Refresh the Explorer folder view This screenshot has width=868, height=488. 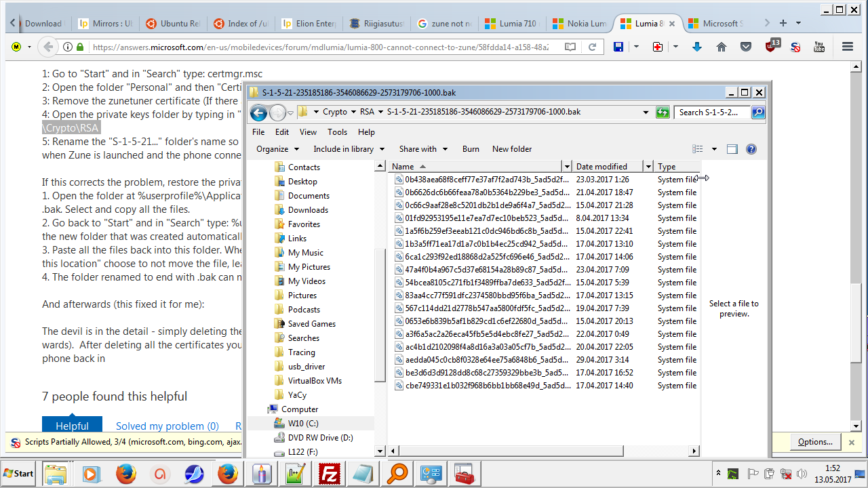663,113
